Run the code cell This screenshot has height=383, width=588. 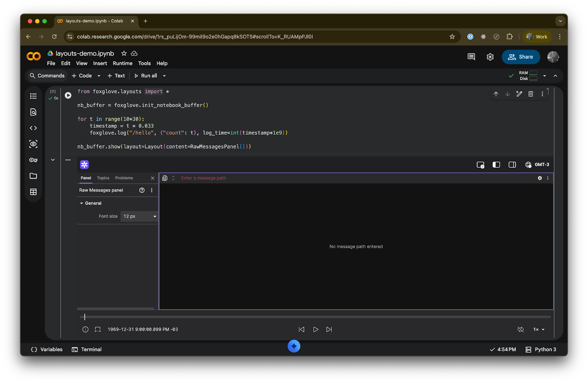[x=68, y=95]
